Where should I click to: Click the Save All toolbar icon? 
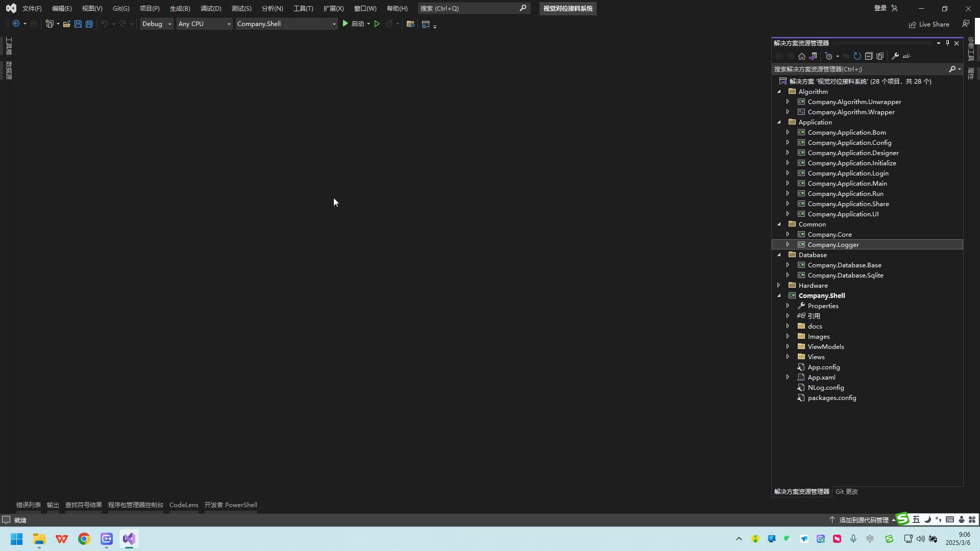point(89,24)
